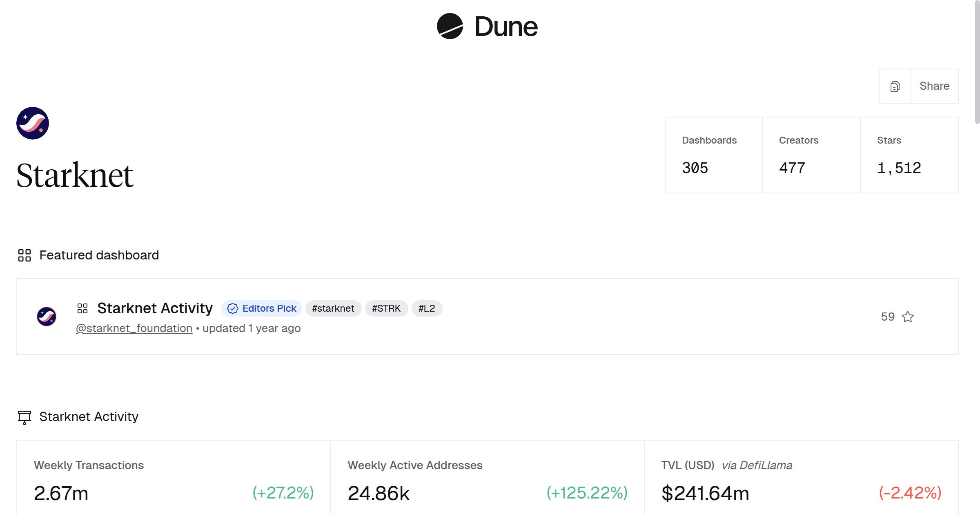Select the #starknet tag
Screen dimensions: 980x514
pyautogui.click(x=333, y=308)
